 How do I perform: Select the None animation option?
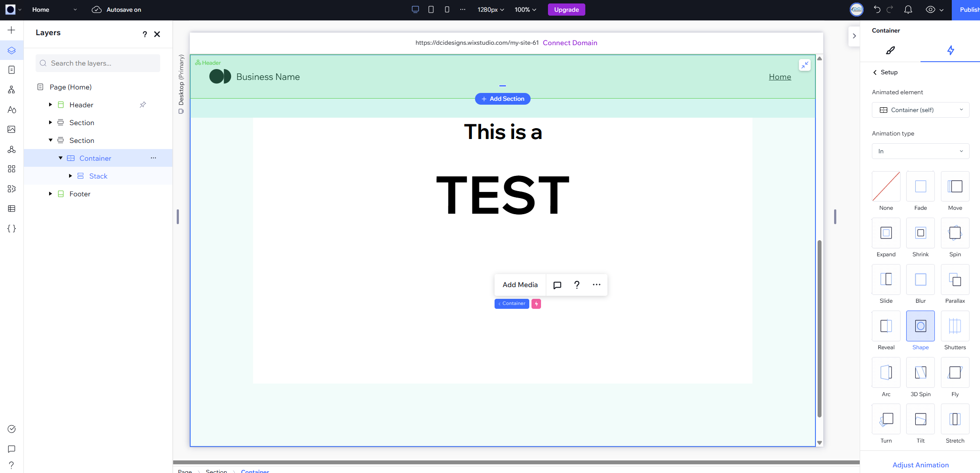(886, 186)
